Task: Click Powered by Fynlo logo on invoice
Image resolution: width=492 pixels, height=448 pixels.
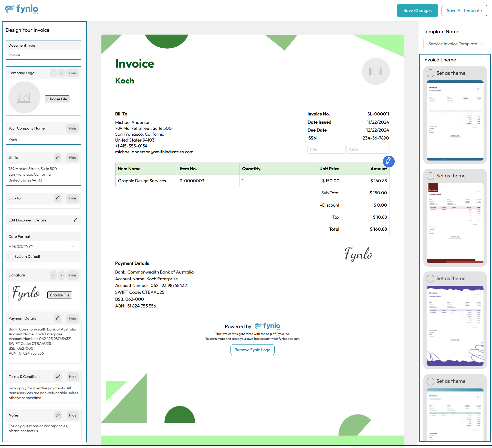Action: tap(267, 326)
